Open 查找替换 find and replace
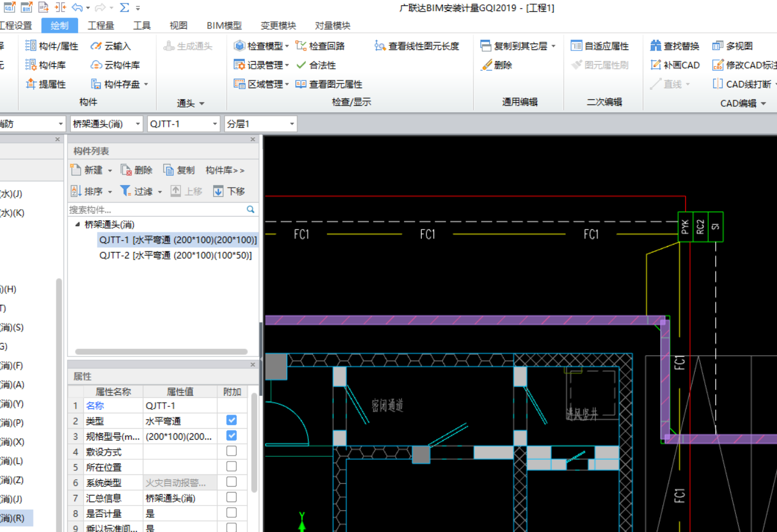777x532 pixels. pos(675,46)
